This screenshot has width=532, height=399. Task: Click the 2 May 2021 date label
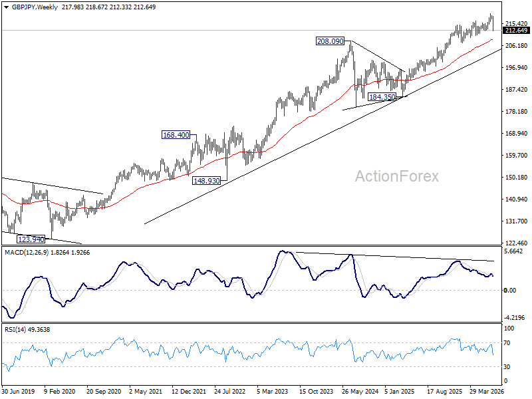[146, 392]
